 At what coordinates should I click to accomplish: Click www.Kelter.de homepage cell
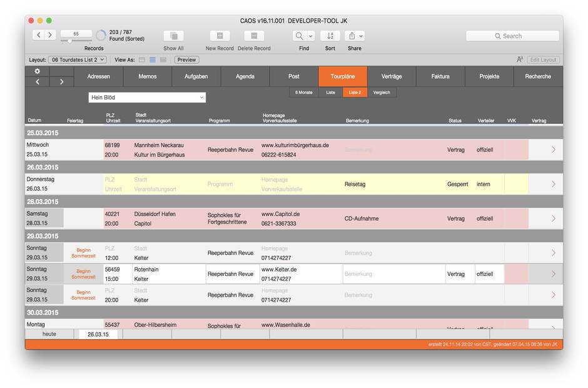pos(279,270)
